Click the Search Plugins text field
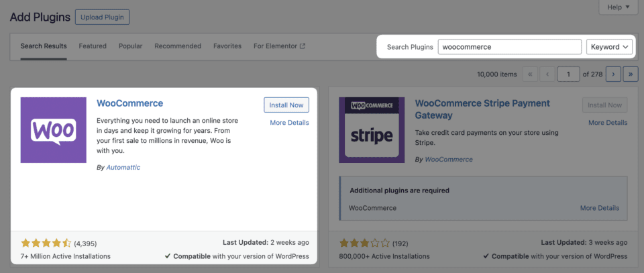644x273 pixels. click(510, 47)
